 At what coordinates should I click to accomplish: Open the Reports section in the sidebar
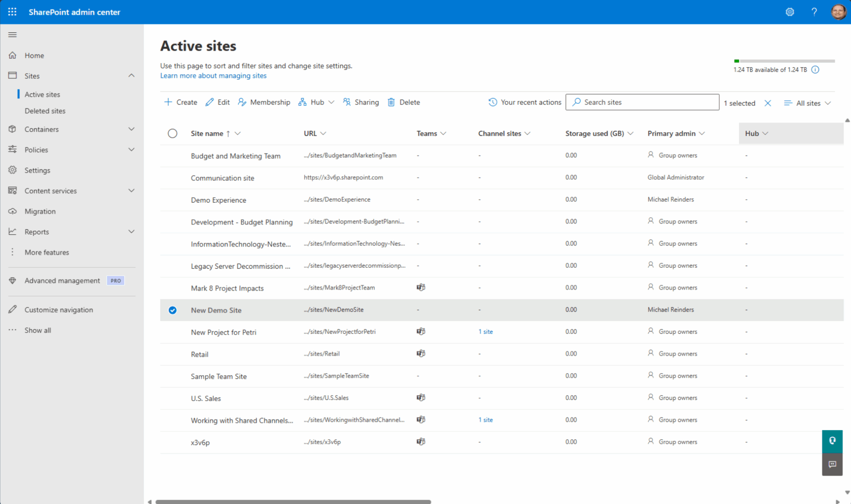[37, 231]
